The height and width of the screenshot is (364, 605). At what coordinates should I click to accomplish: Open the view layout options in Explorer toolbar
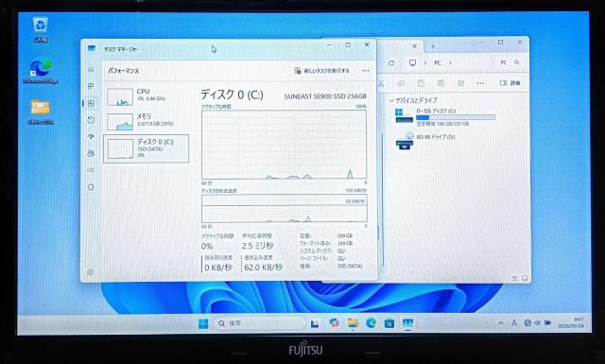point(460,83)
